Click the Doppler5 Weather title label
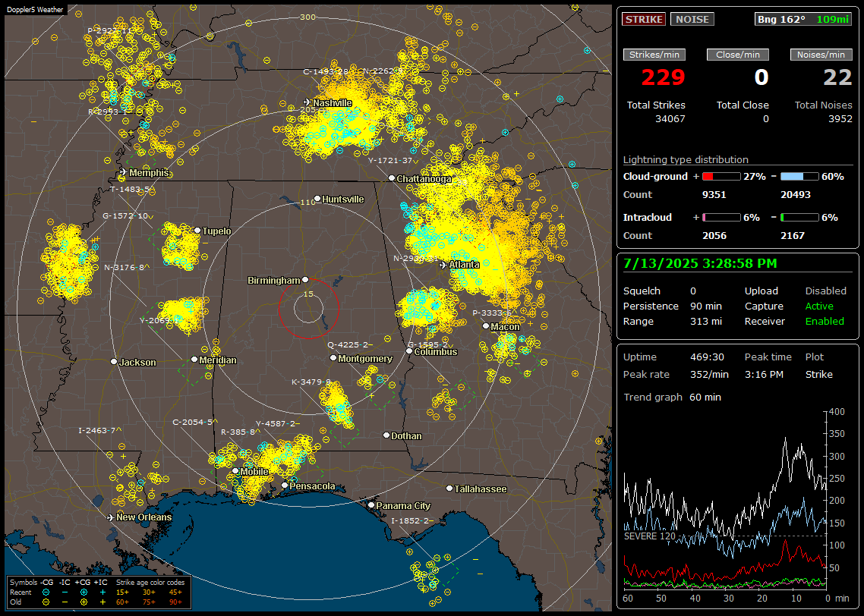Image resolution: width=864 pixels, height=616 pixels. coord(35,9)
